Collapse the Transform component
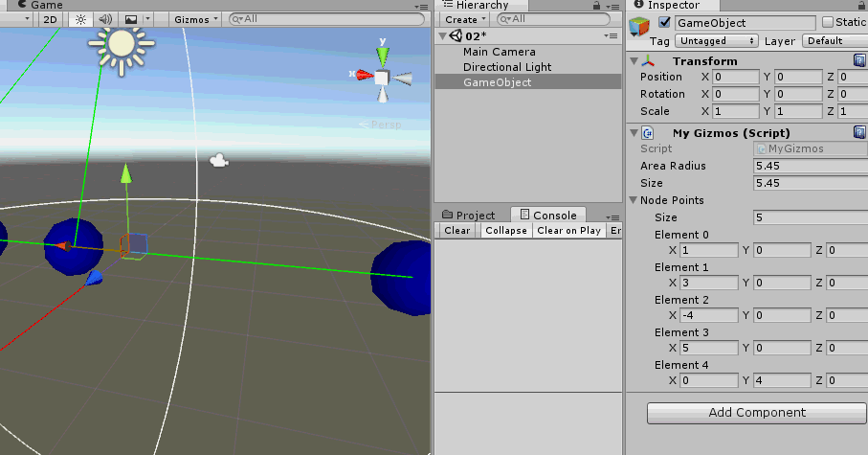The height and width of the screenshot is (455, 868). [634, 61]
